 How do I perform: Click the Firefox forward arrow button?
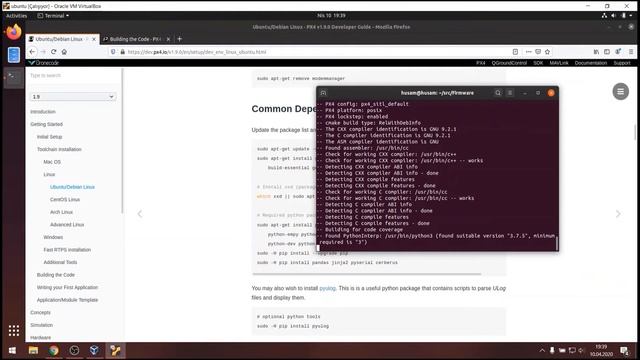point(43,52)
